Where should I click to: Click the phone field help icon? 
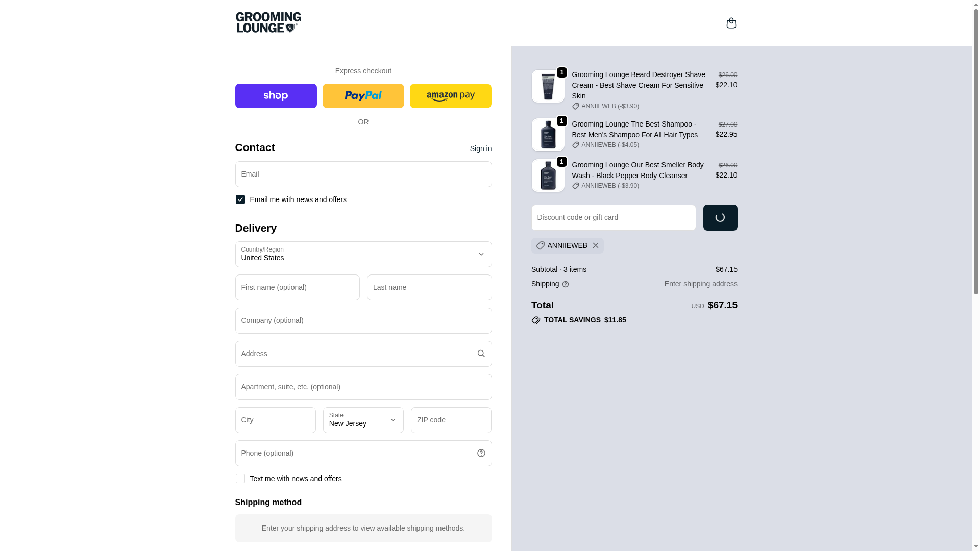481,453
